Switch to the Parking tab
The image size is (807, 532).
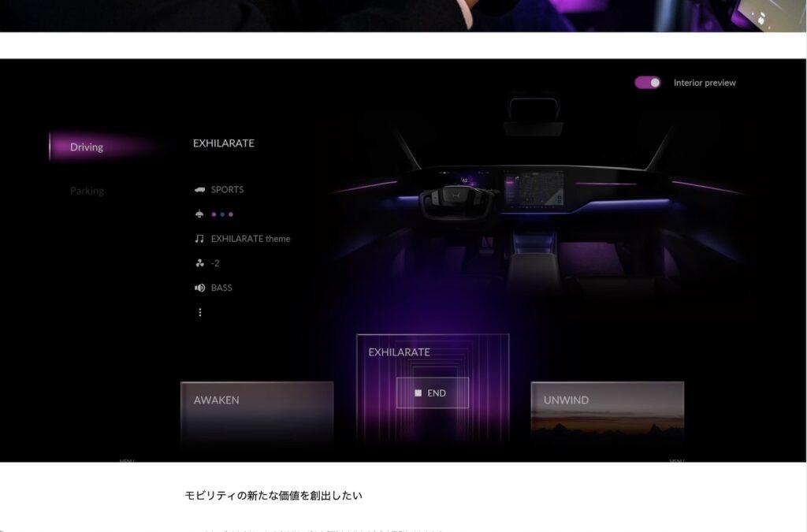[87, 191]
